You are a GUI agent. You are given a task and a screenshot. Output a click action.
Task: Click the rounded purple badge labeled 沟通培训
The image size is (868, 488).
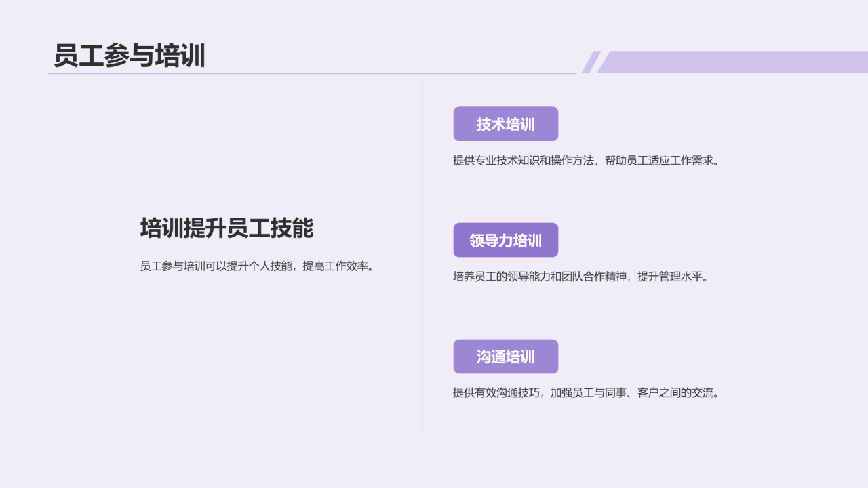[506, 356]
